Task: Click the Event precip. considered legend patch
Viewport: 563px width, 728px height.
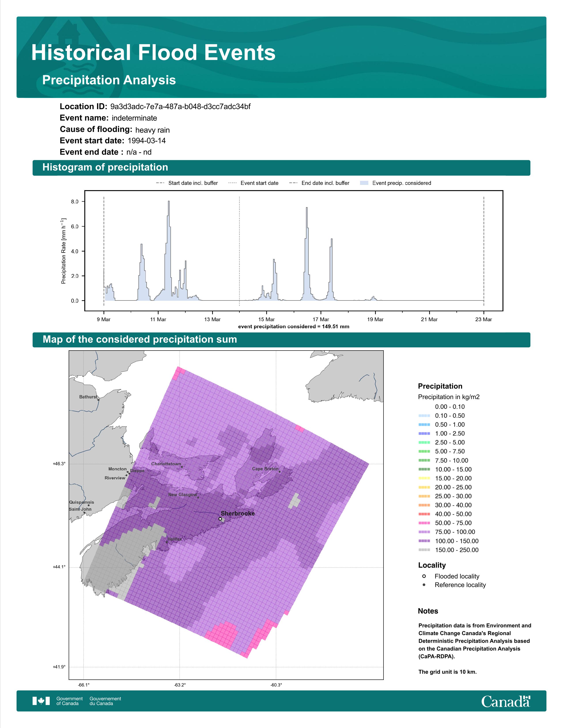Action: 364,183
